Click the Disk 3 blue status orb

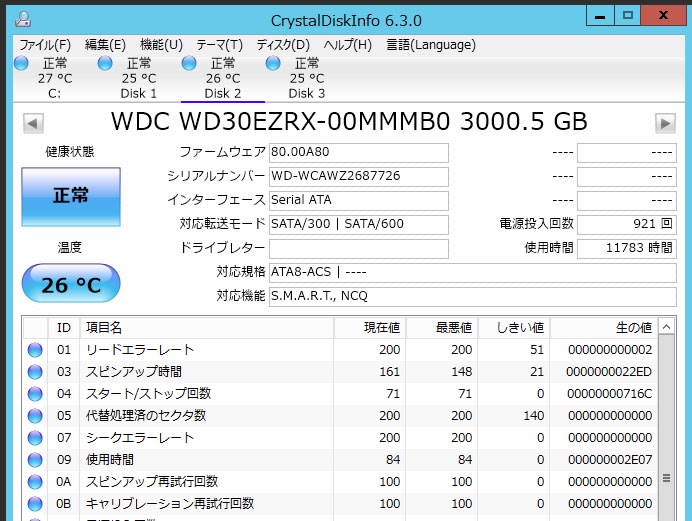273,64
